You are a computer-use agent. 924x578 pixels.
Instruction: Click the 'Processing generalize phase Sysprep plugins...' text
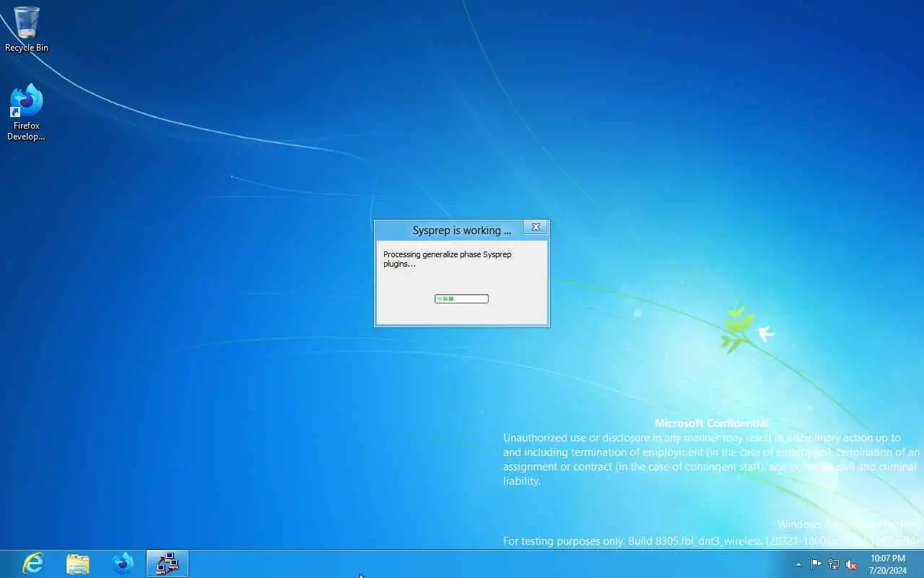click(447, 259)
